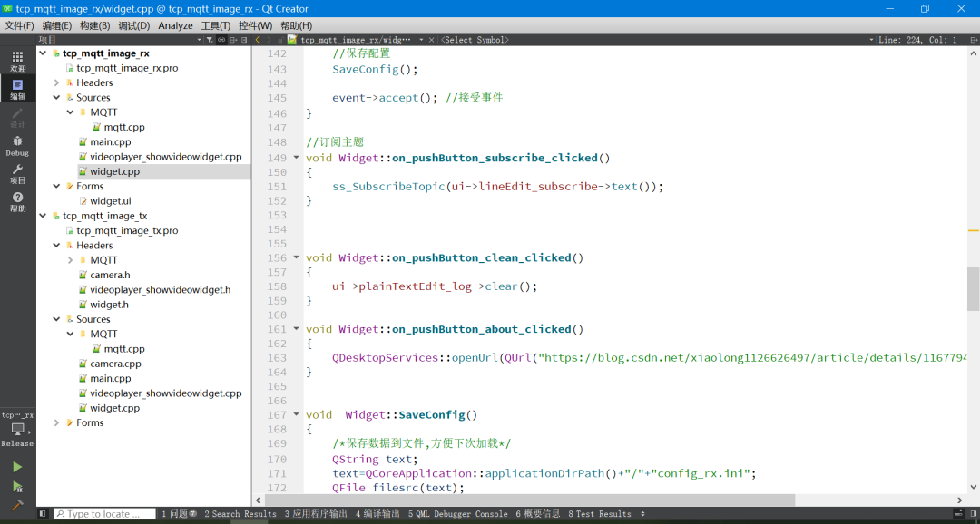The height and width of the screenshot is (524, 980).
Task: Click the Type to locate search field
Action: click(104, 514)
